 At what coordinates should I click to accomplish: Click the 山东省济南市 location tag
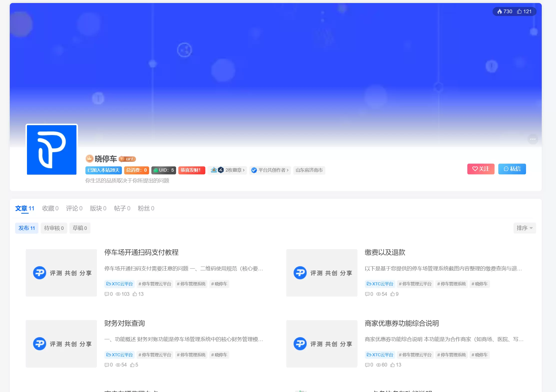pyautogui.click(x=309, y=170)
